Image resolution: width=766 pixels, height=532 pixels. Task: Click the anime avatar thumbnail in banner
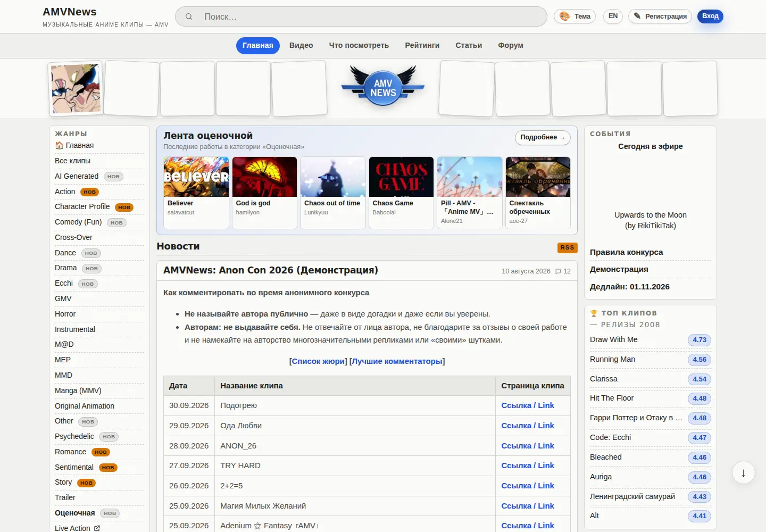76,88
